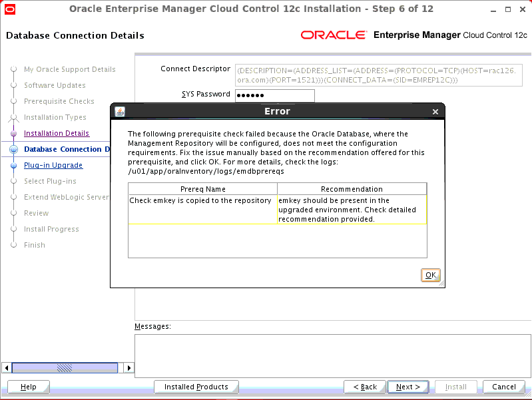Click the SYS Password field

tap(275, 95)
